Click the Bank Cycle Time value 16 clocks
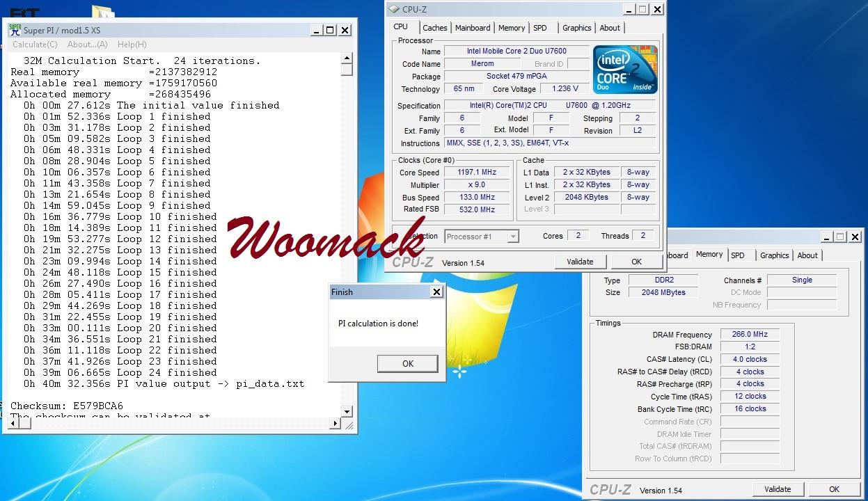The height and width of the screenshot is (501, 868). click(x=750, y=409)
